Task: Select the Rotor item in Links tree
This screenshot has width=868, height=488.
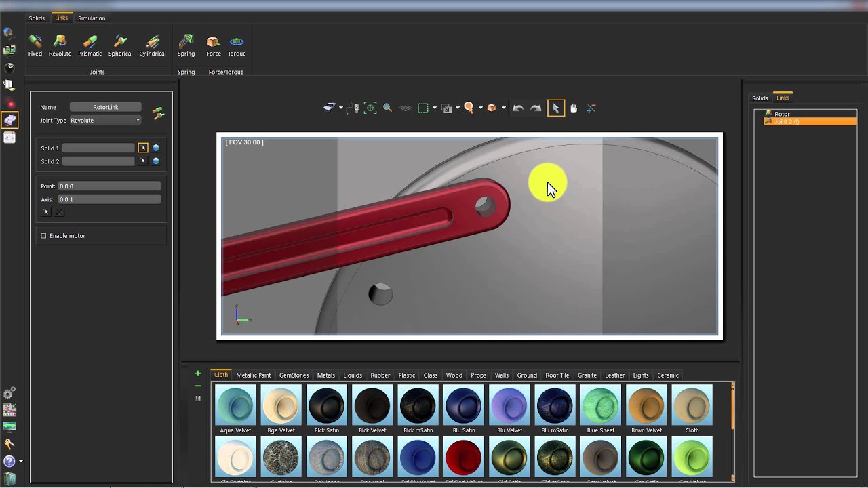Action: (x=782, y=114)
